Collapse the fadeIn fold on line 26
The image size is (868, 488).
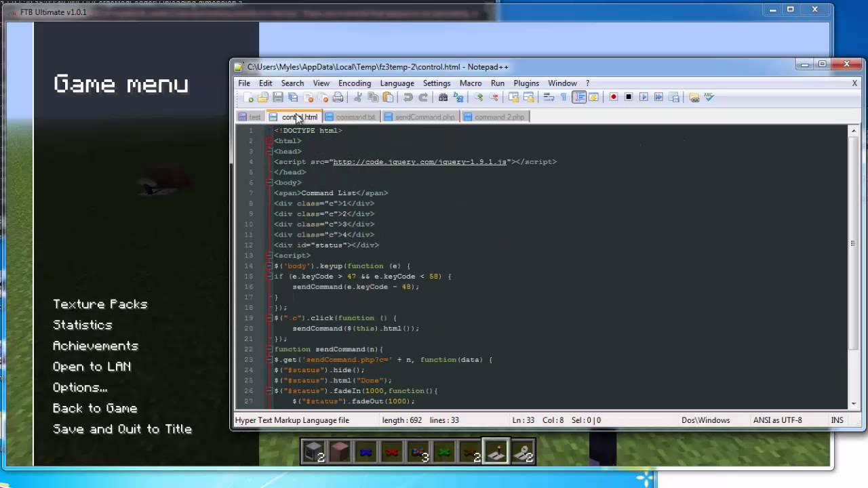tap(269, 391)
